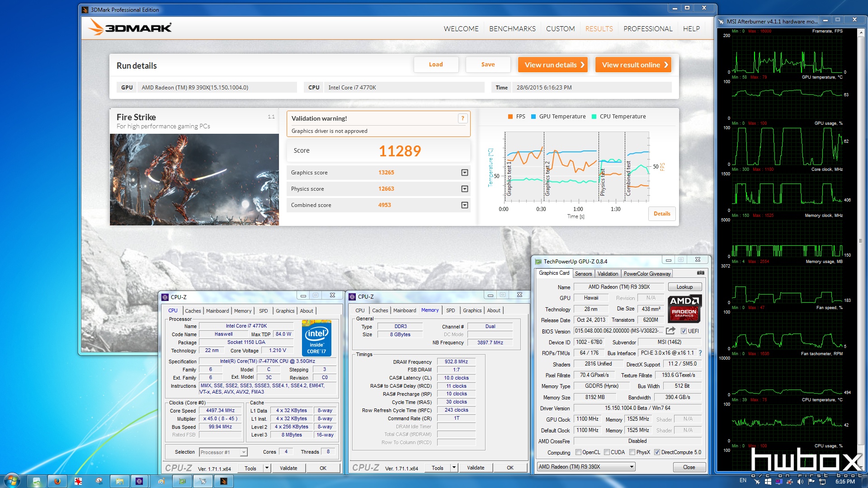This screenshot has height=488, width=868.
Task: Open the Tools dropdown arrow in left CPU-Z
Action: pyautogui.click(x=267, y=468)
